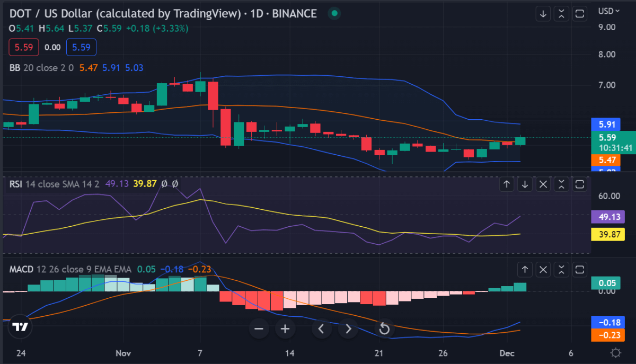Collapse the RSI pane

(562, 184)
